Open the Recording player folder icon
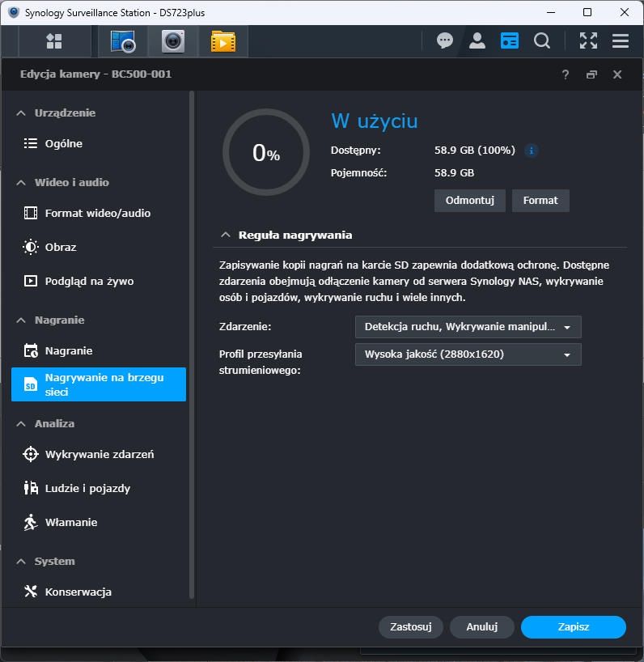Image resolution: width=644 pixels, height=662 pixels. 223,41
